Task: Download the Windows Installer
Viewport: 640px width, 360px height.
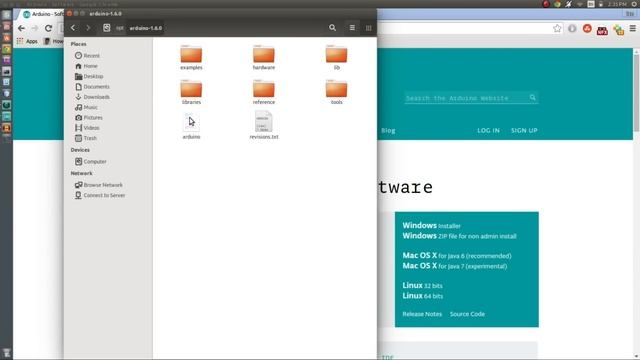Action: [x=431, y=225]
